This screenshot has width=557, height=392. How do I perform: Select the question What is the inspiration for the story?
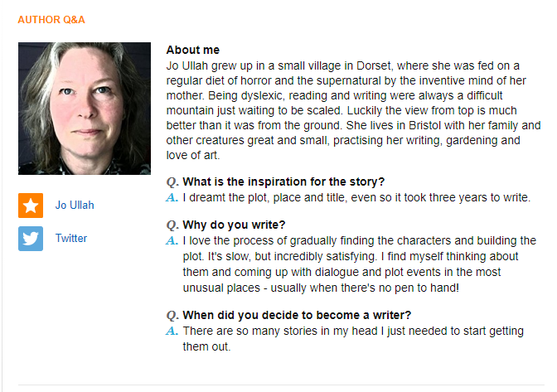tap(283, 182)
